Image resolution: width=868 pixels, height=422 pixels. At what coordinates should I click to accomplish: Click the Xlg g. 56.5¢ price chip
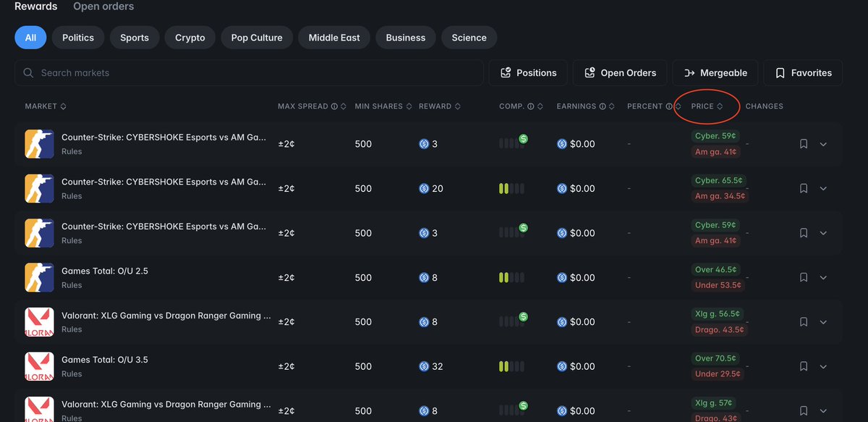(718, 314)
